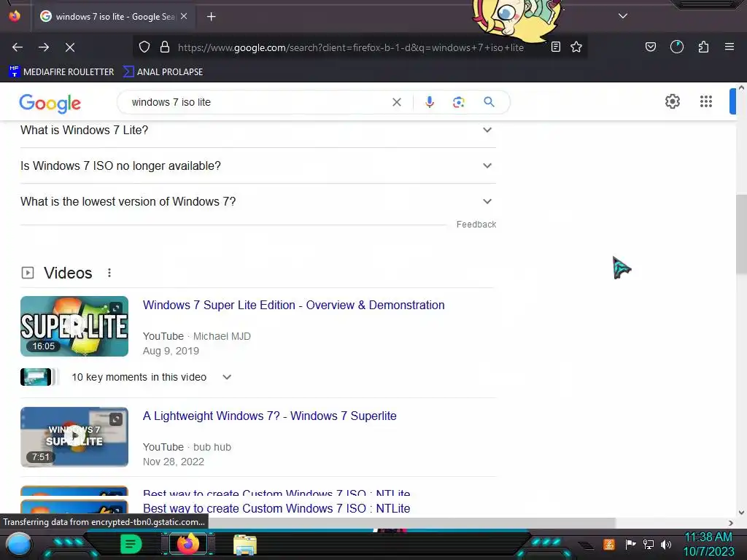Screen dimensions: 747x560
Task: Open a new tab with plus button
Action: 212,17
